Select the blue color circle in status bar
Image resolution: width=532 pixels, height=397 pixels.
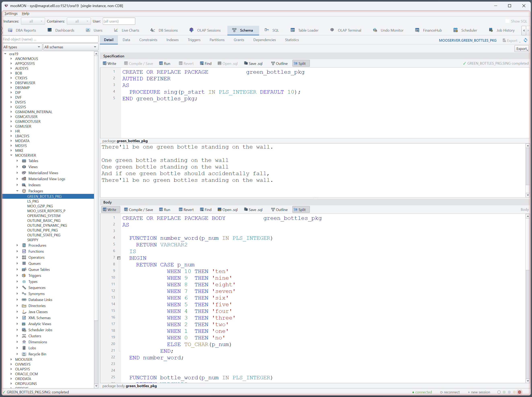[x=509, y=392]
